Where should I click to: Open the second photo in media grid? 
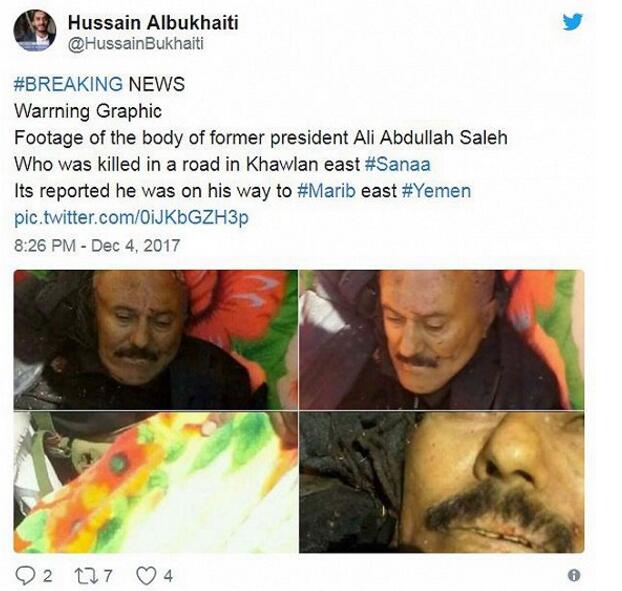(x=442, y=340)
